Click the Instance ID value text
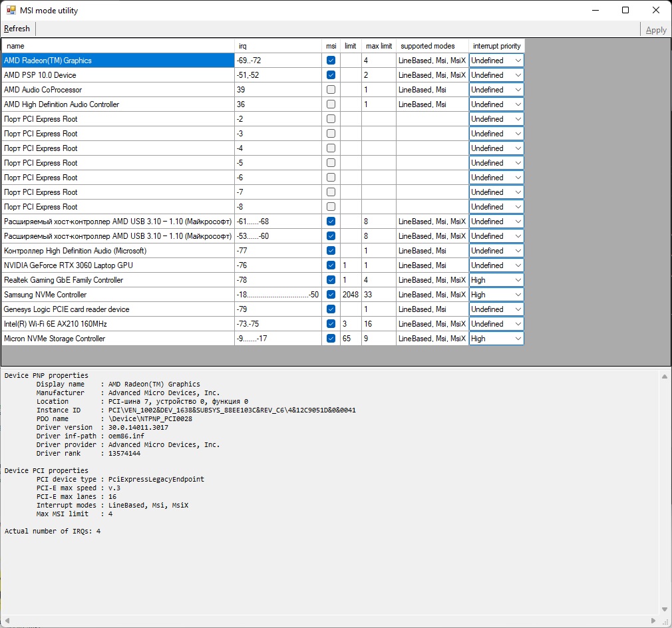 tap(232, 410)
